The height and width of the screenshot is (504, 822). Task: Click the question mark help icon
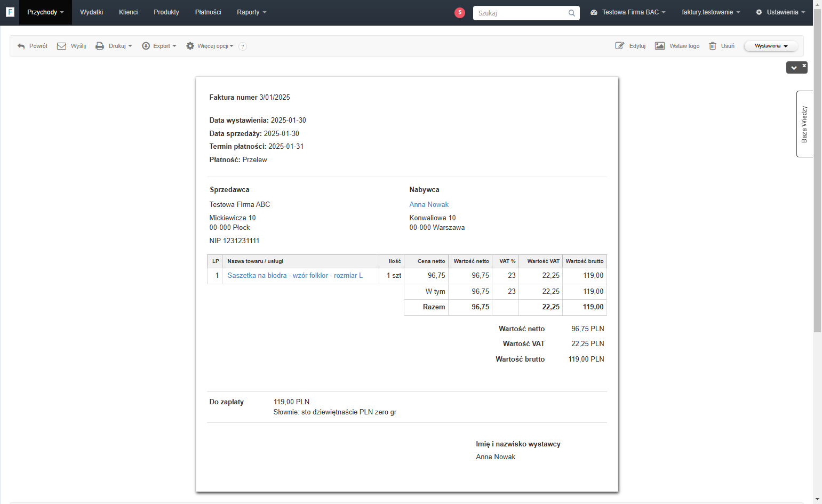243,46
